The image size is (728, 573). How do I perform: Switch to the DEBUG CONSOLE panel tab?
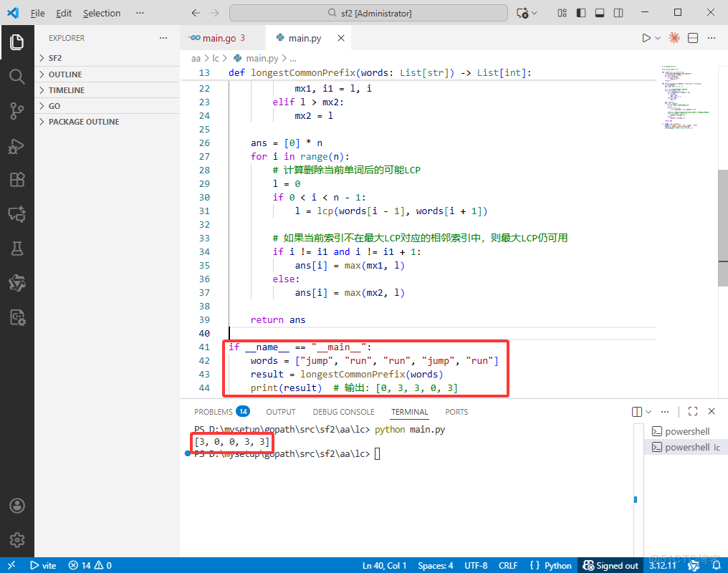point(343,412)
